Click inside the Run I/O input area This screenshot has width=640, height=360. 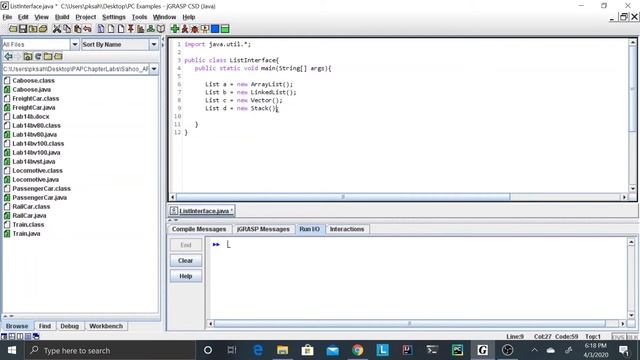[x=416, y=278]
